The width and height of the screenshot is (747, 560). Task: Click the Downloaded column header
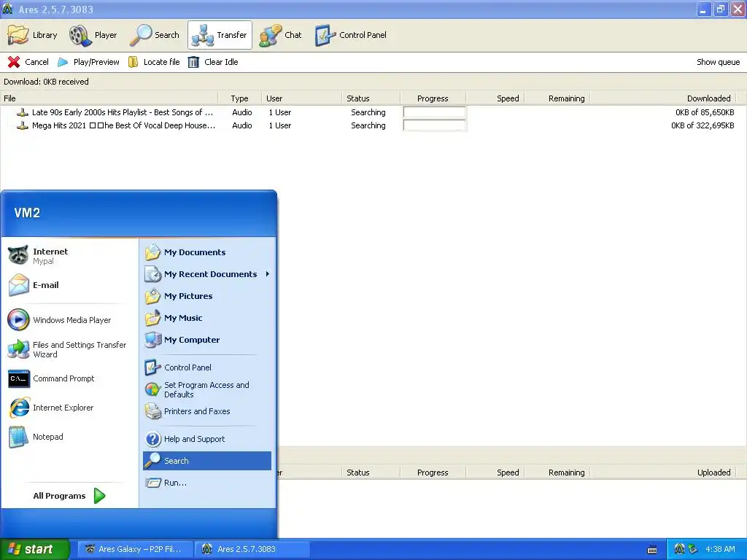(x=664, y=98)
